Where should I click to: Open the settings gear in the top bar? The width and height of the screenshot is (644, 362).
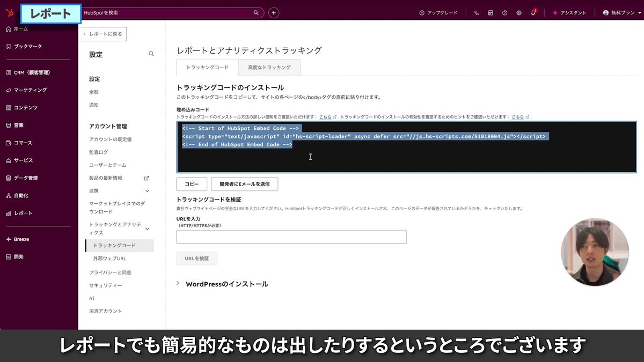point(518,12)
